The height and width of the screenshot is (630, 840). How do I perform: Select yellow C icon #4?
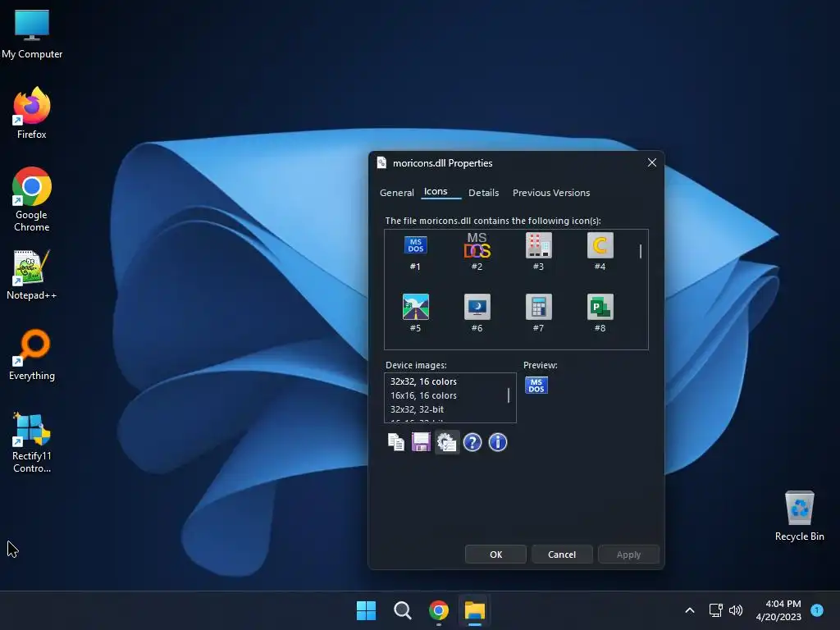click(600, 246)
